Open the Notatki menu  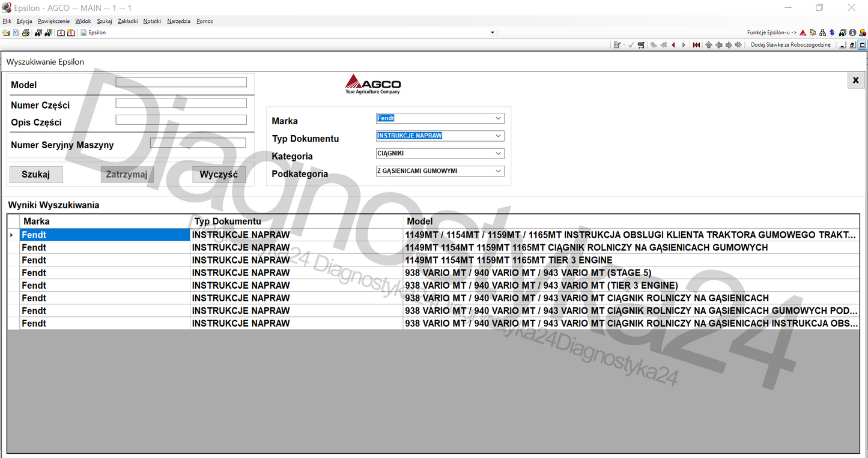(x=152, y=21)
